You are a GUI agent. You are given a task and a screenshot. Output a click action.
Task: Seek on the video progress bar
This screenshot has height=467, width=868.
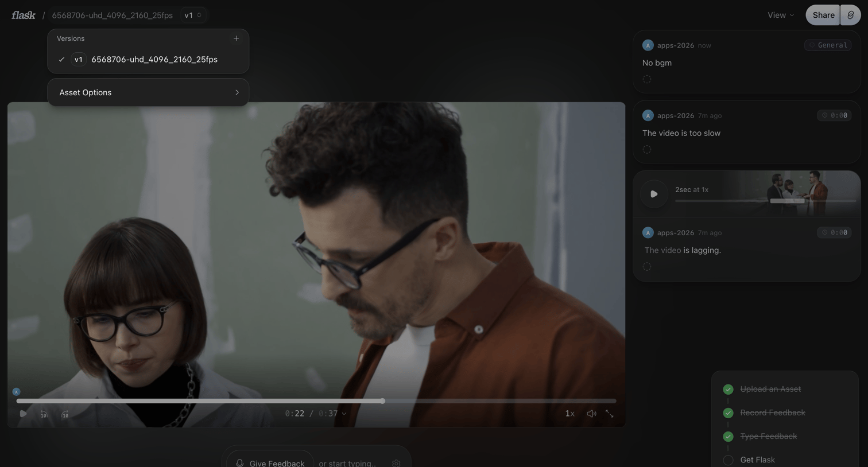316,401
